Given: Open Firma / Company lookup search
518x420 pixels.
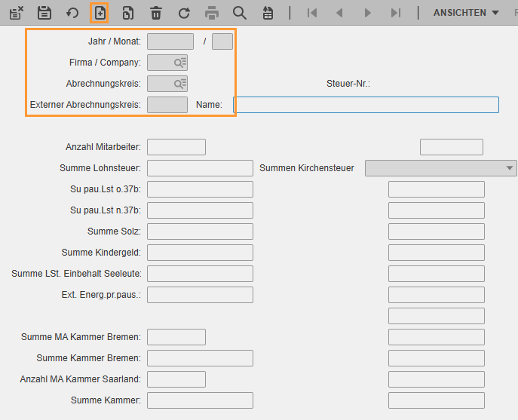Looking at the screenshot, I should [180, 63].
